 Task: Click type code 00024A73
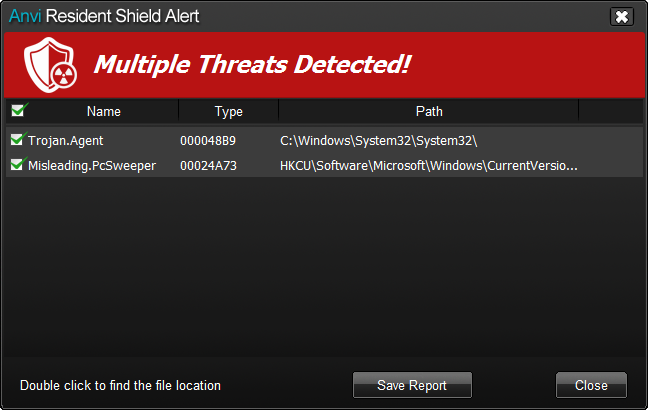click(208, 166)
